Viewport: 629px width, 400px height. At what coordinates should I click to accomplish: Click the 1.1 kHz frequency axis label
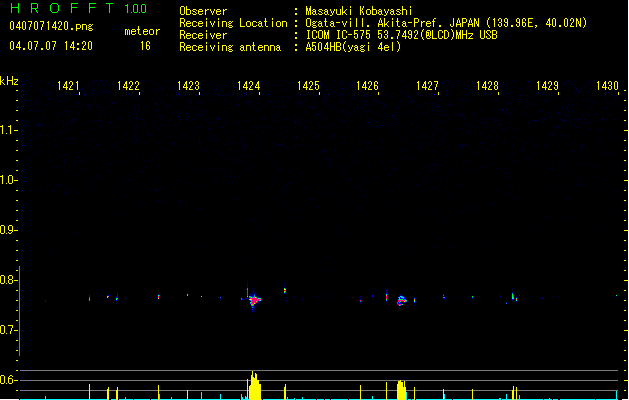pos(8,130)
